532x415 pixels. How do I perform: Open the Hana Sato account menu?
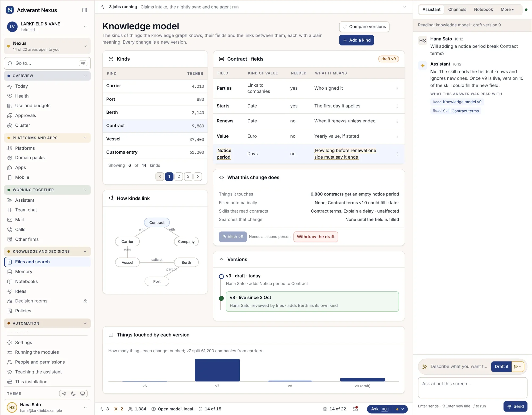click(47, 407)
